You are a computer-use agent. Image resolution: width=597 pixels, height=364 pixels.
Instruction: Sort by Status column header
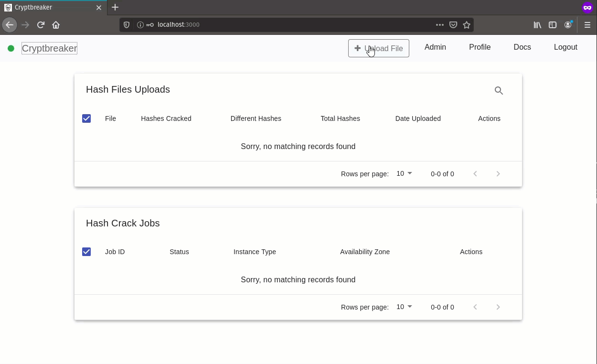179,252
